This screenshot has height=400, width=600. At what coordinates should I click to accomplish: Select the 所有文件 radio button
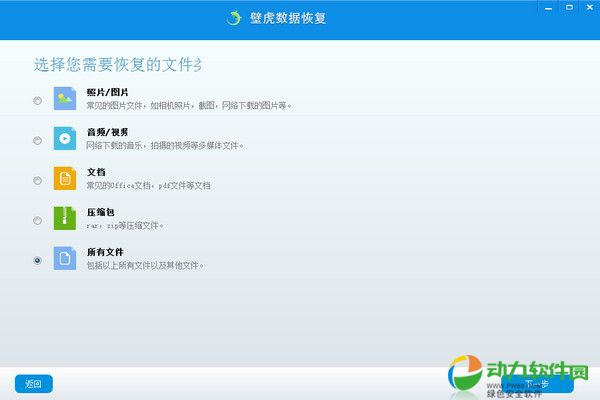(38, 260)
